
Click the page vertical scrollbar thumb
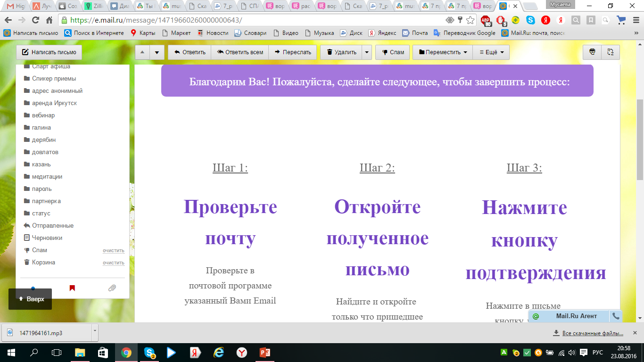coord(640,139)
